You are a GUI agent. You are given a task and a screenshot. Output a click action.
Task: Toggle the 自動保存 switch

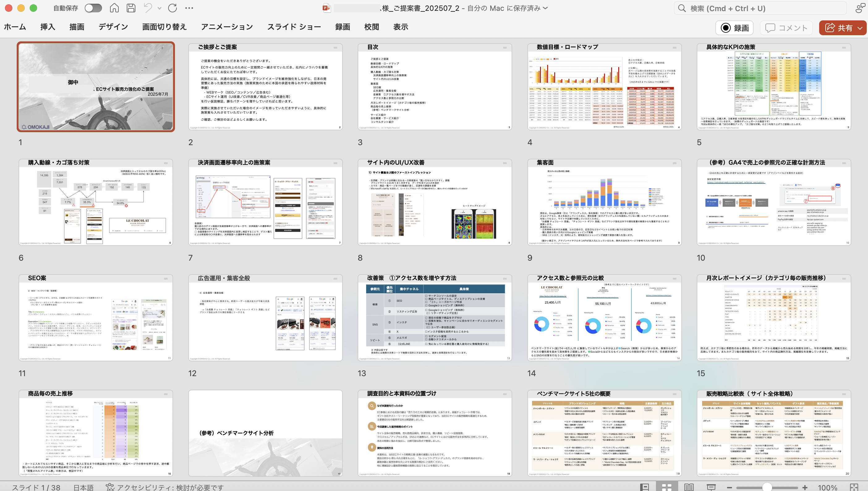pos(93,8)
